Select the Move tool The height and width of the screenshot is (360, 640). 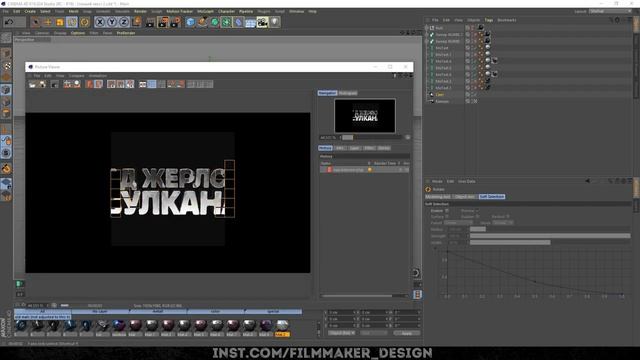coord(48,22)
